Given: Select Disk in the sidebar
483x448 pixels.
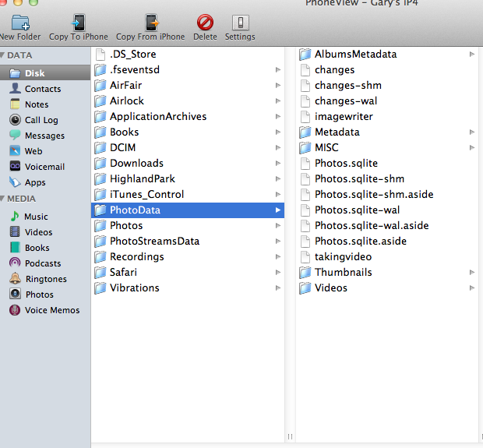Looking at the screenshot, I should (45, 73).
